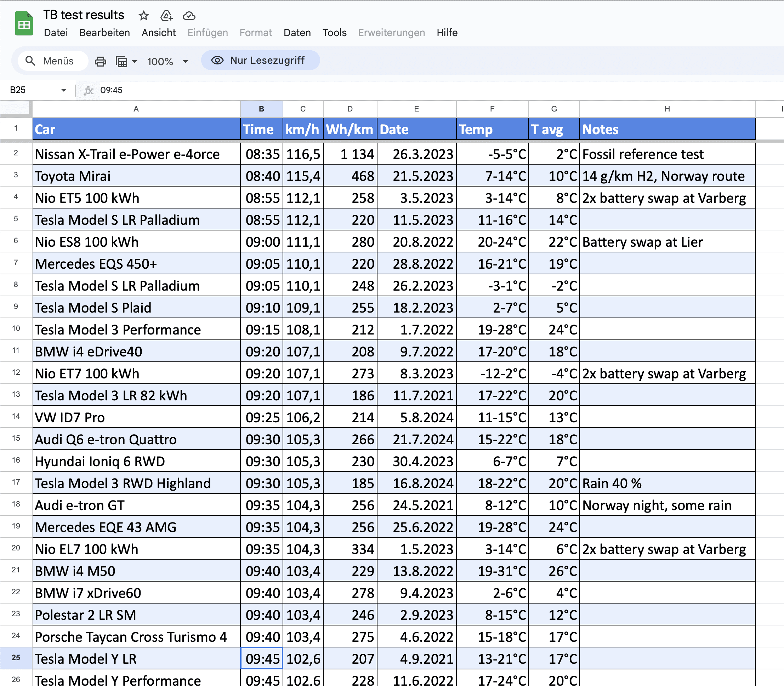Click the Wh/km header cell
This screenshot has height=686, width=784.
(x=350, y=129)
